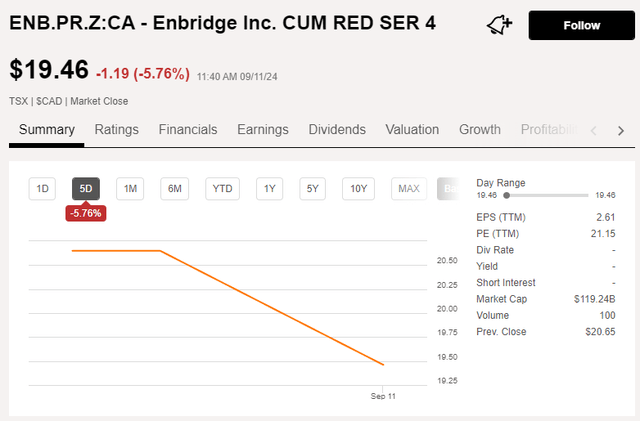Viewport: 640px width, 421px height.
Task: Go to the Financials tab
Action: (x=188, y=130)
